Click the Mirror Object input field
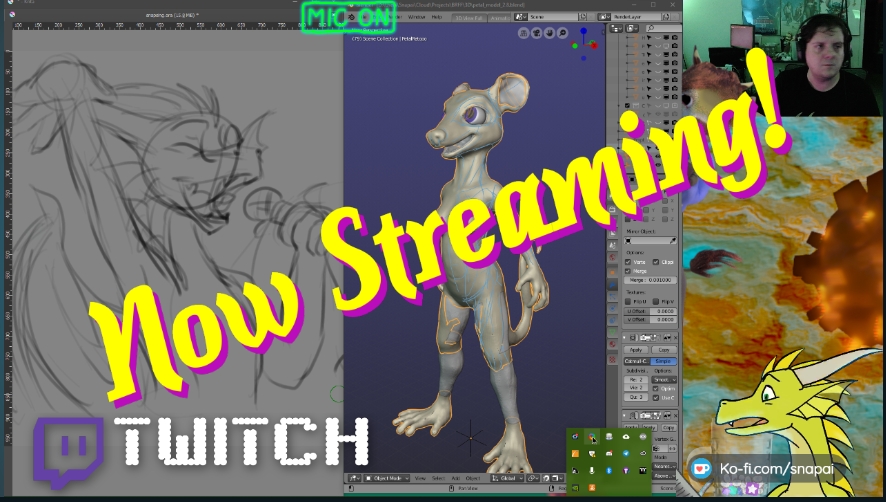This screenshot has width=886, height=502. tap(650, 241)
